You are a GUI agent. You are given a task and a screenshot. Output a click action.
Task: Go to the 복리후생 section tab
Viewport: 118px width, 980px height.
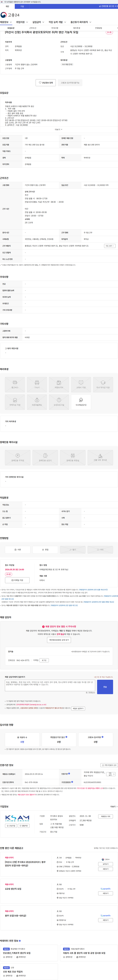76,28
